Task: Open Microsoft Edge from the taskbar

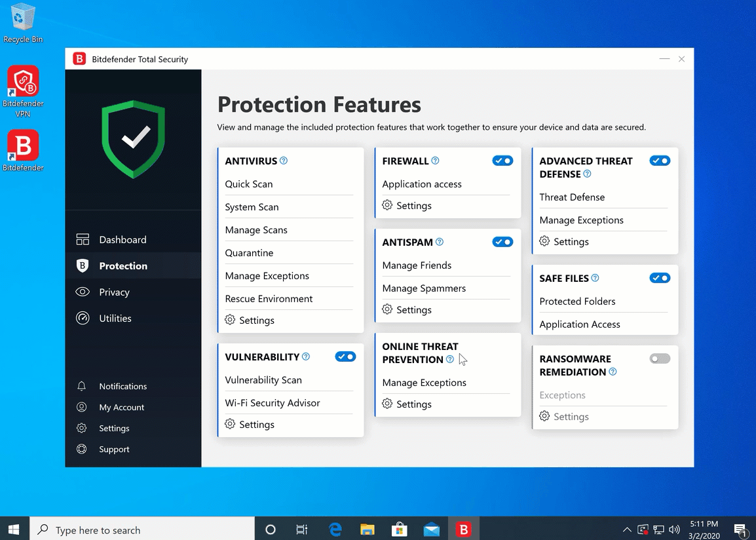Action: (x=335, y=530)
